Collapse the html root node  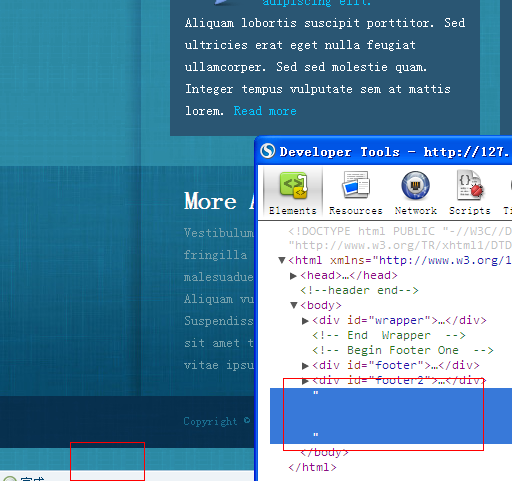(282, 260)
